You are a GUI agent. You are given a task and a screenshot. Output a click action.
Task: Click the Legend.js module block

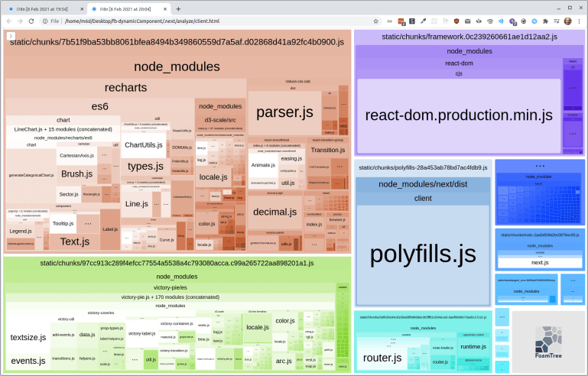(x=21, y=232)
